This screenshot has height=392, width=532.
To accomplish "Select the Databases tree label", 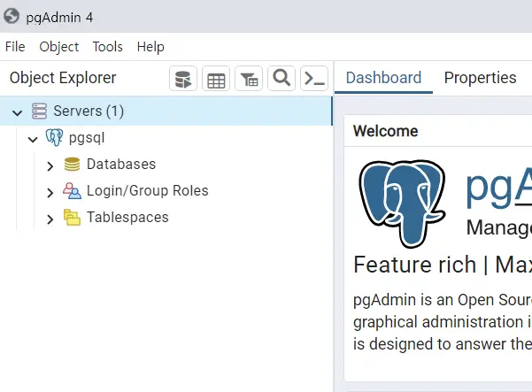I will [121, 164].
